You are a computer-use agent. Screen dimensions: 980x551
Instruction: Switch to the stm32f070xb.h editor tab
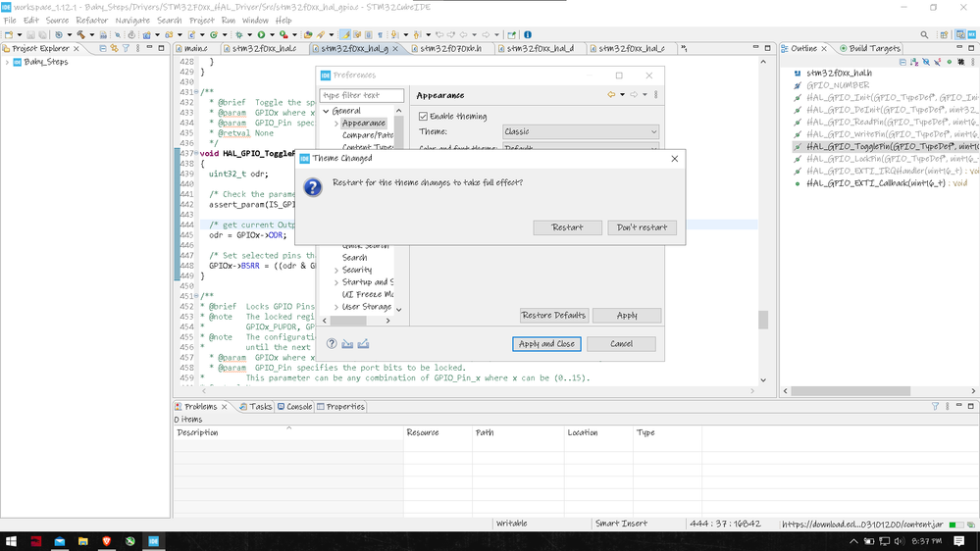[x=450, y=48]
